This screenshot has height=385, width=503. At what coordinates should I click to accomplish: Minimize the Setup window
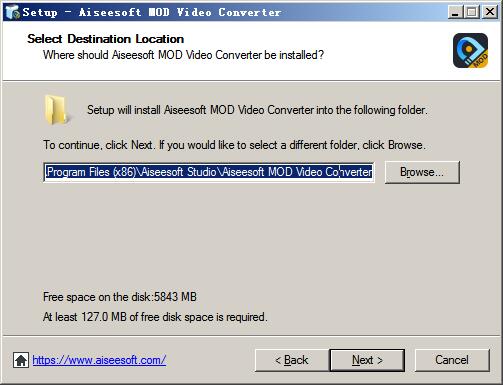click(x=455, y=12)
